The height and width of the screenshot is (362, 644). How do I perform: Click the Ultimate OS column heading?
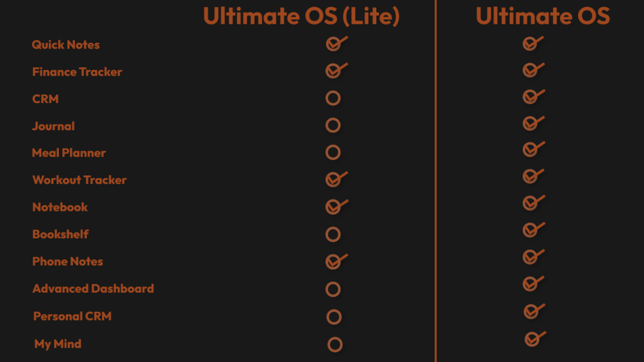[x=543, y=16]
